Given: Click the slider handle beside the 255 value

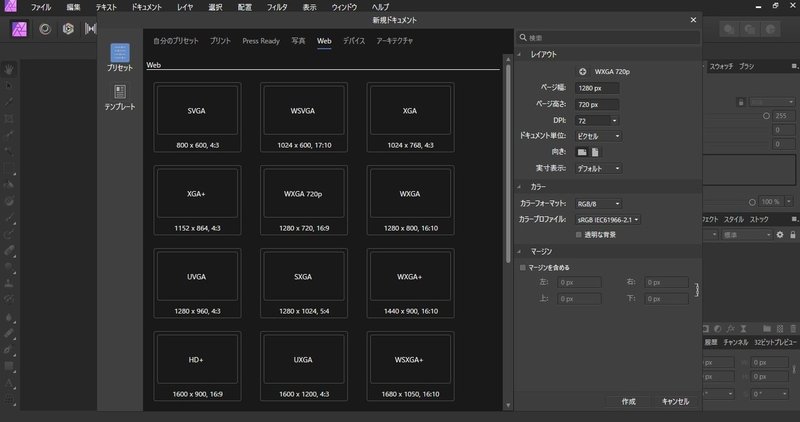Looking at the screenshot, I should [766, 116].
